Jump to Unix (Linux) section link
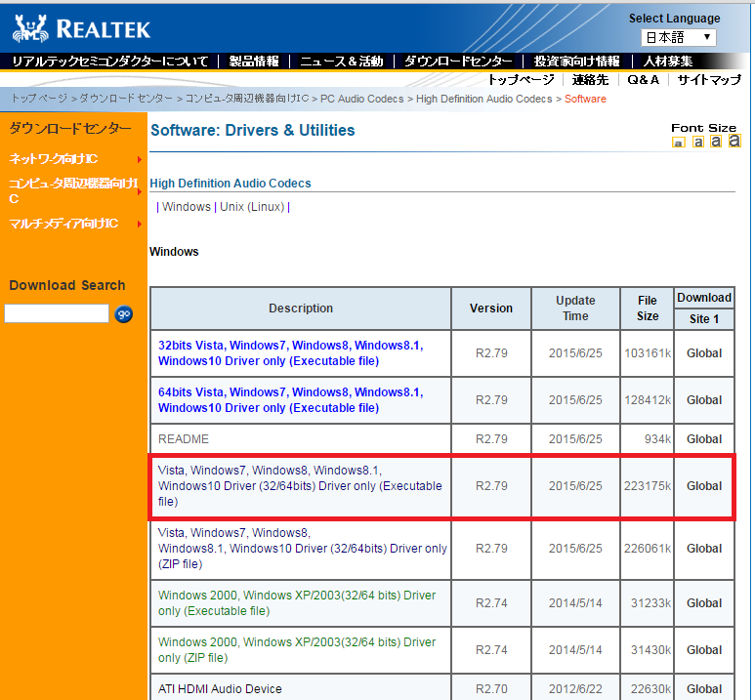The width and height of the screenshot is (755, 700). point(252,207)
